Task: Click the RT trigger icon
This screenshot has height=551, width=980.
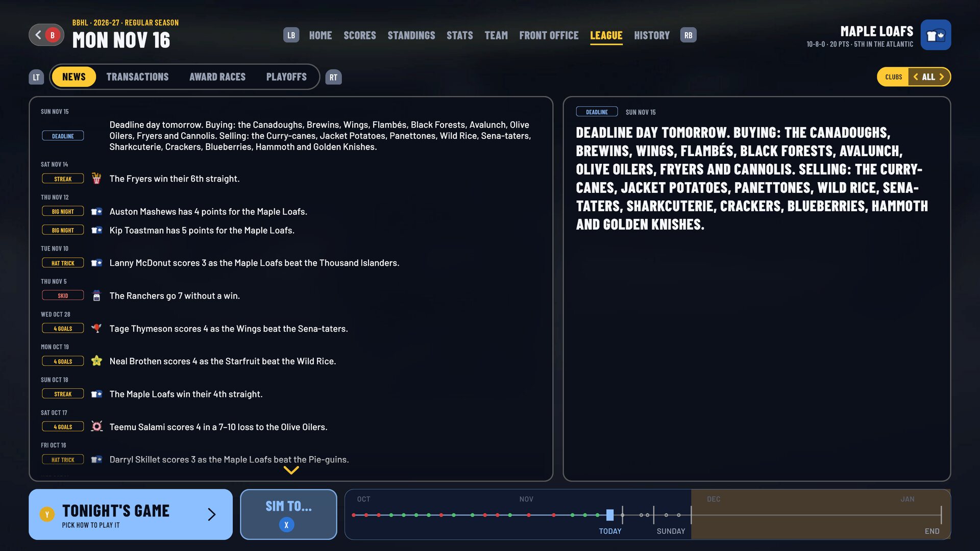Action: pos(333,77)
